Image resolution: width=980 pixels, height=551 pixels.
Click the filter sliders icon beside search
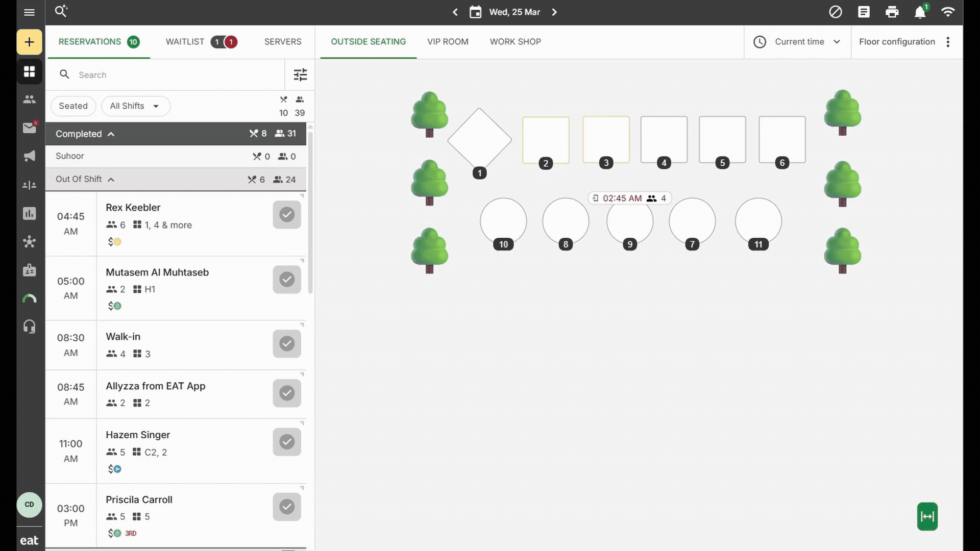coord(300,75)
